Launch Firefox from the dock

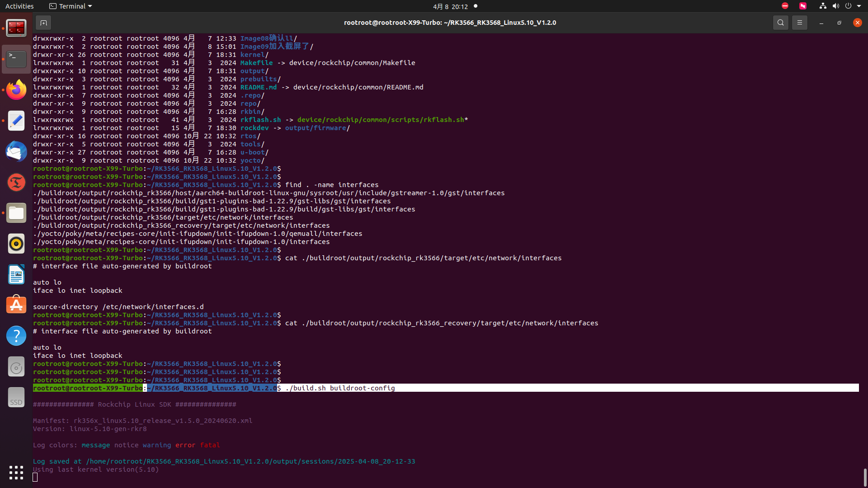click(16, 90)
